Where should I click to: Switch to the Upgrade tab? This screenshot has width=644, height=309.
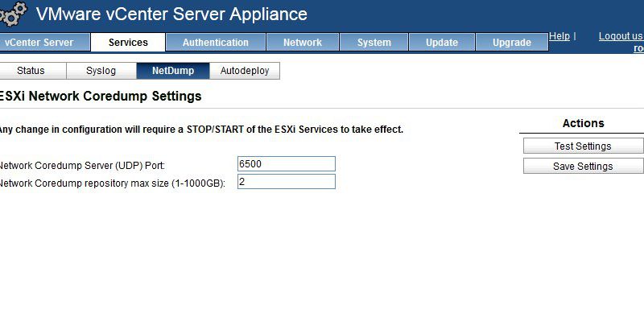pos(512,43)
